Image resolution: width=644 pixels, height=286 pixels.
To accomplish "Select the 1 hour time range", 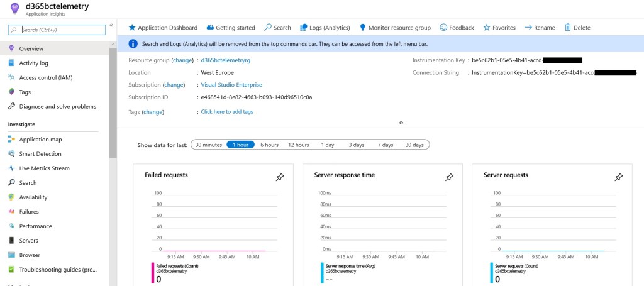I will coord(241,145).
